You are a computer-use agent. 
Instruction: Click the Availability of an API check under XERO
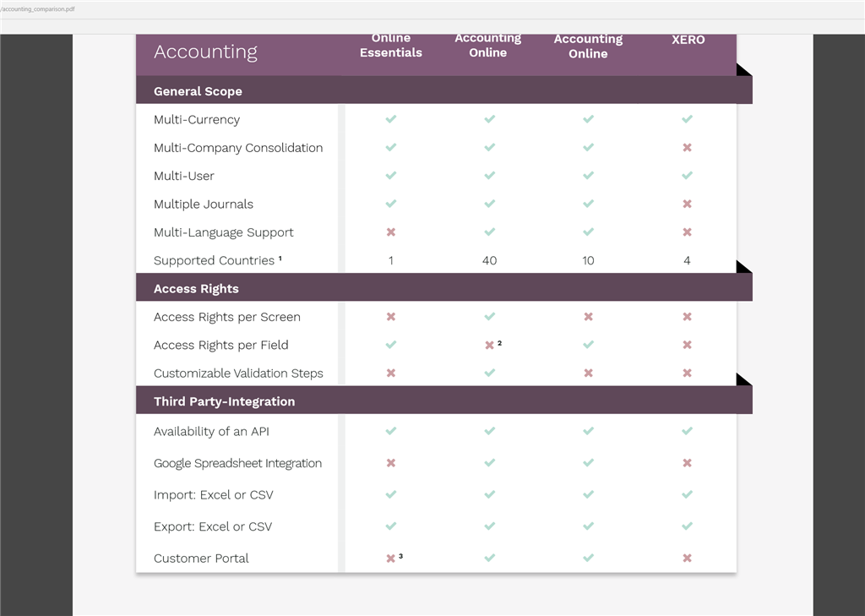687,431
